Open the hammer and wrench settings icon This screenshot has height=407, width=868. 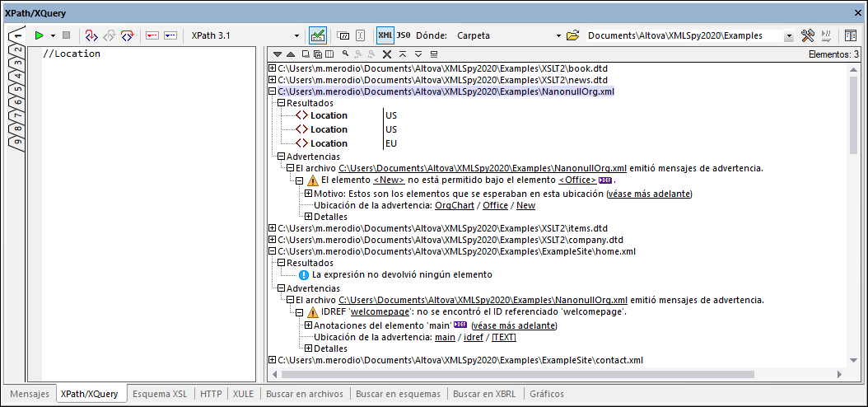807,36
